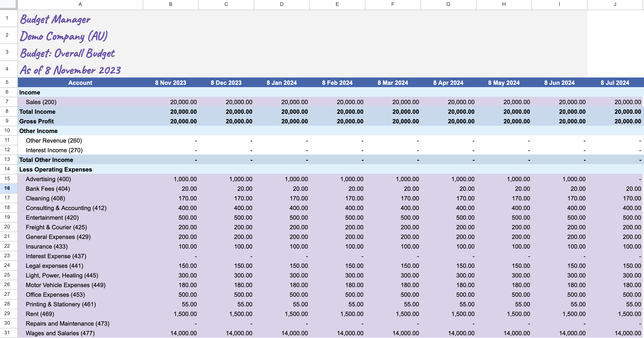Click Rent value for 8 Mar 2024
This screenshot has width=644, height=338.
tap(393, 314)
